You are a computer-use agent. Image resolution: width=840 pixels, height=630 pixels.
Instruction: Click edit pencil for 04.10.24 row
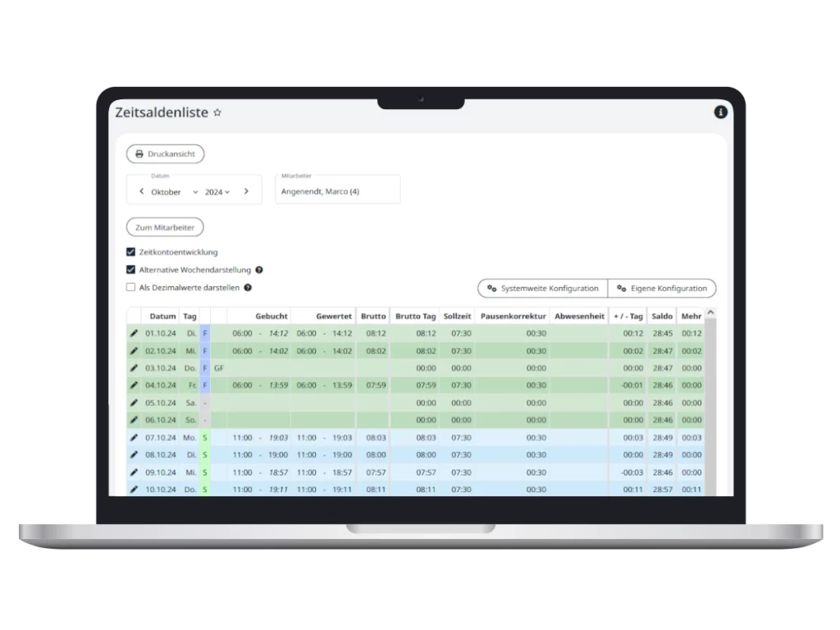pos(135,385)
